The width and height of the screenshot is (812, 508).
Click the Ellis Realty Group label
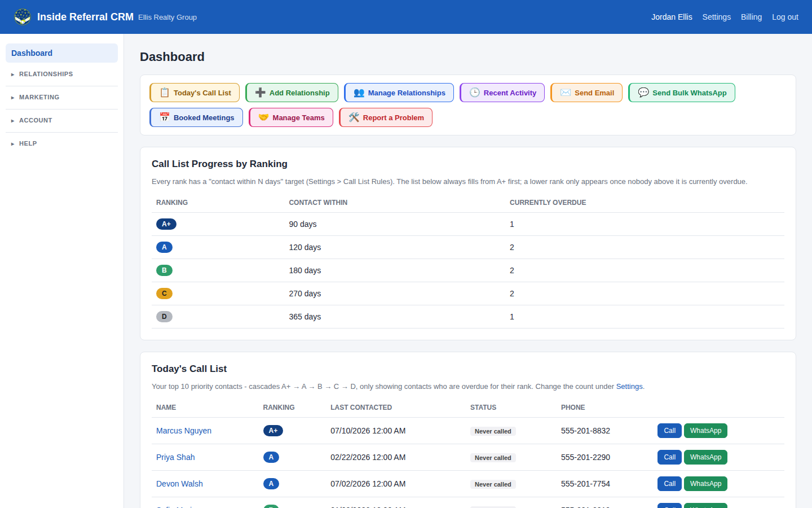pyautogui.click(x=167, y=17)
